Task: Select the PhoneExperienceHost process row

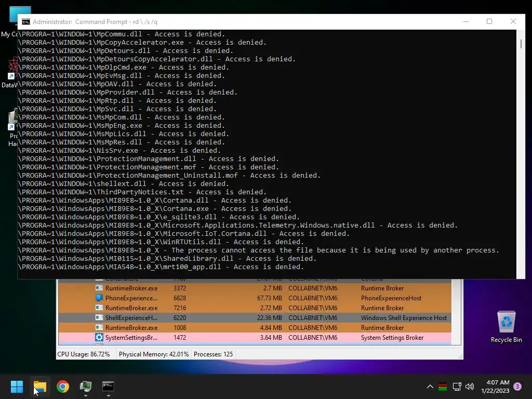Action: 255,298
